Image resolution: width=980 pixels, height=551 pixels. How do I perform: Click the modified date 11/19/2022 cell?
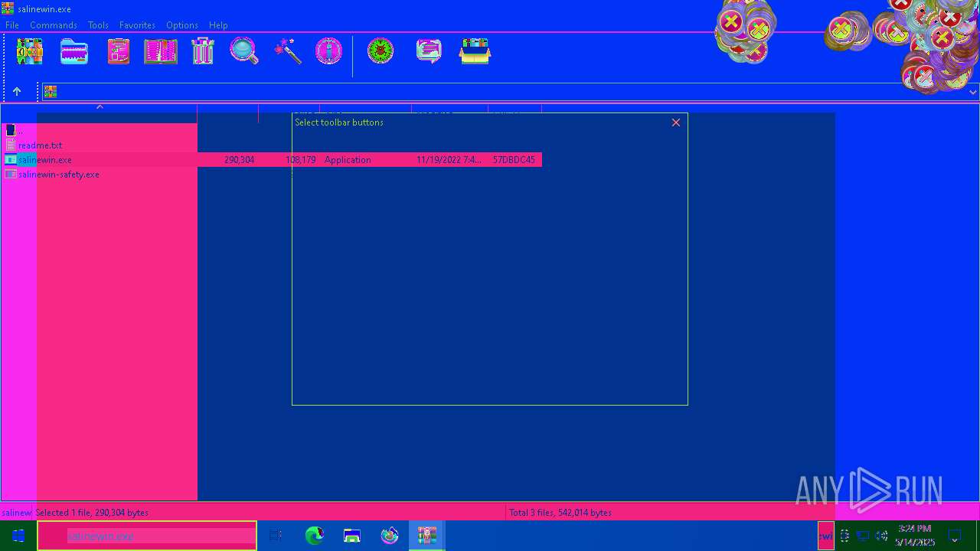click(x=449, y=160)
